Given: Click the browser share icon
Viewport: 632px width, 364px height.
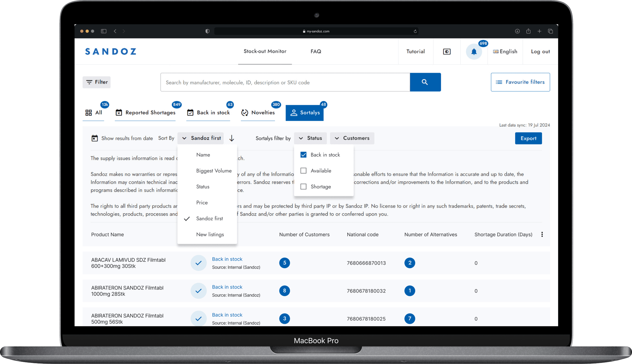Looking at the screenshot, I should (x=528, y=31).
